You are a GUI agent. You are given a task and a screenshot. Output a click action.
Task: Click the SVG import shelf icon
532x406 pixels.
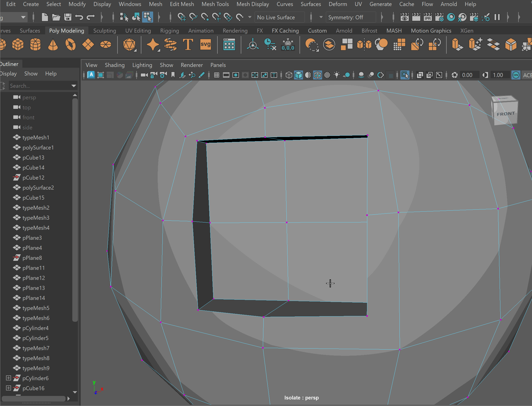point(205,45)
